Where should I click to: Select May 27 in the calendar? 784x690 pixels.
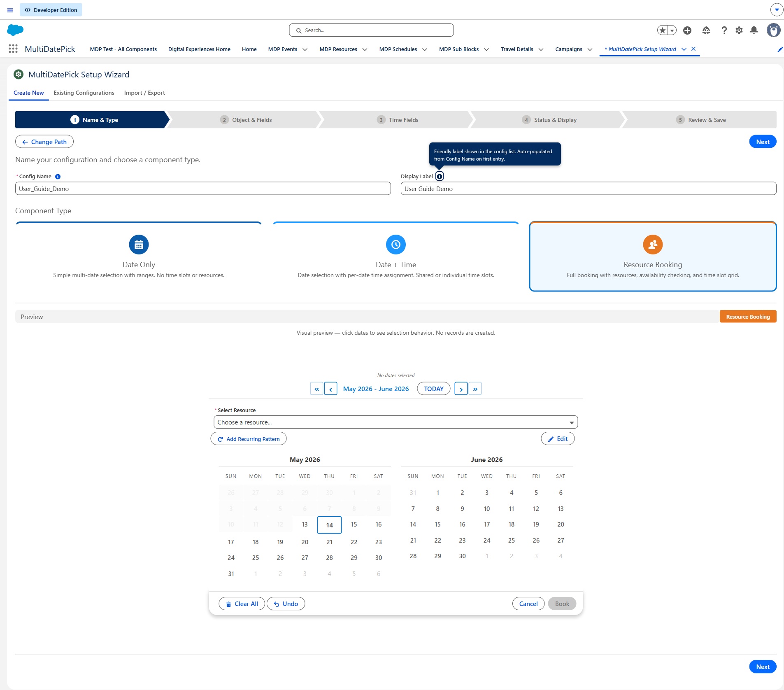click(305, 558)
